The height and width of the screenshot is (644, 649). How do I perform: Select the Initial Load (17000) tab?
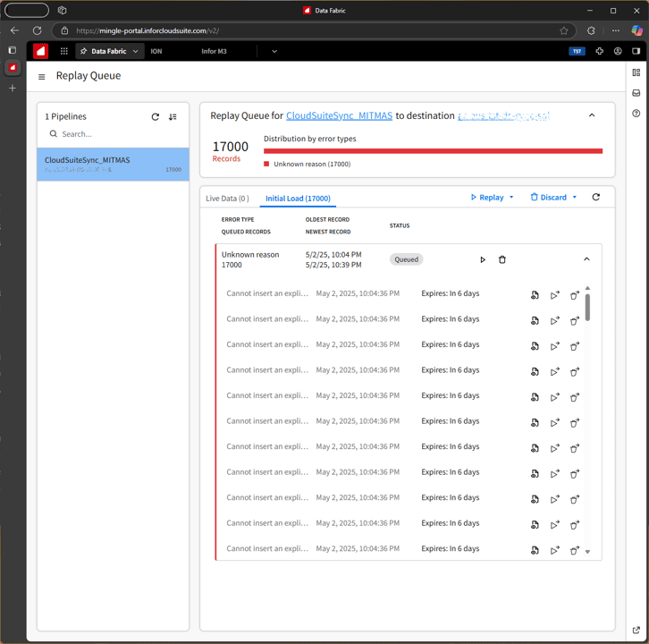click(x=298, y=199)
